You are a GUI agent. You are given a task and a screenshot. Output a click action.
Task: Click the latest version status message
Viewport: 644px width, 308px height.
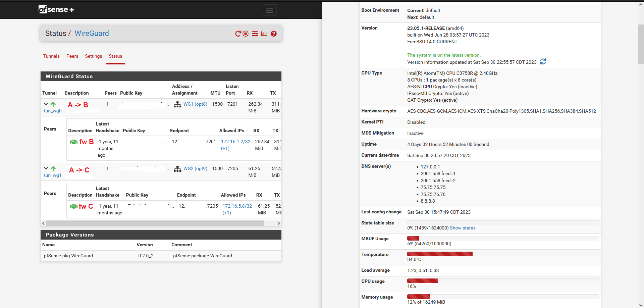point(444,55)
